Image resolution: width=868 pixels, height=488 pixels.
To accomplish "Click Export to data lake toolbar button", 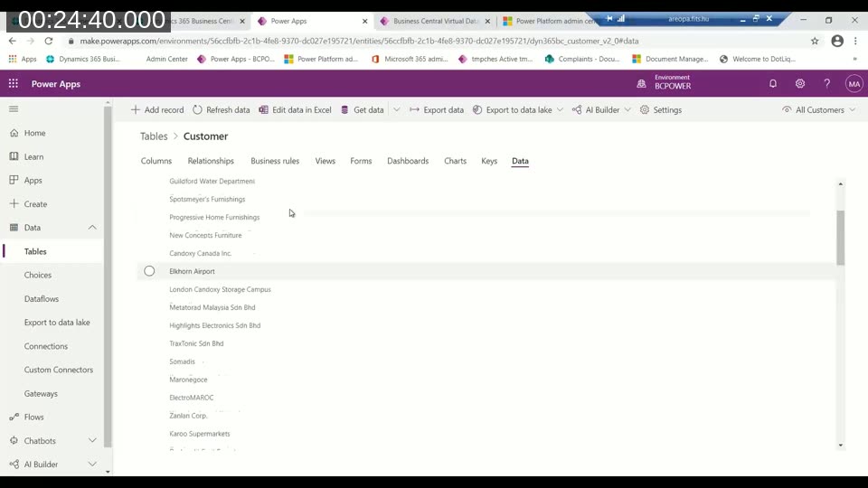I will click(x=512, y=110).
